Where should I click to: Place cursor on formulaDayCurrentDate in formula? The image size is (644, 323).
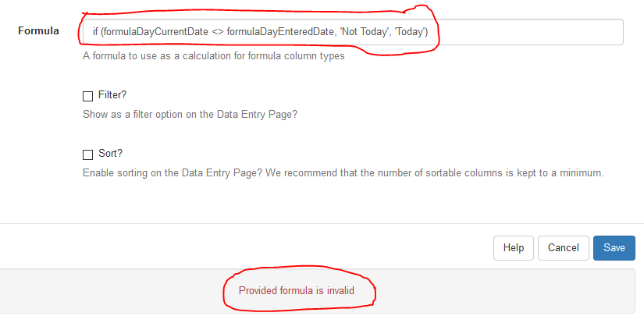click(156, 32)
